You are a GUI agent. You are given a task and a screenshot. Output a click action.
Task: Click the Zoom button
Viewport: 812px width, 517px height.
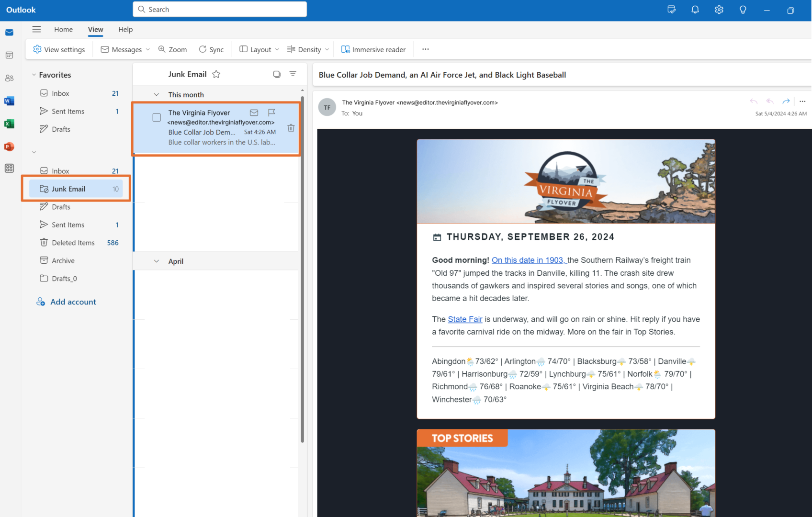coord(172,49)
